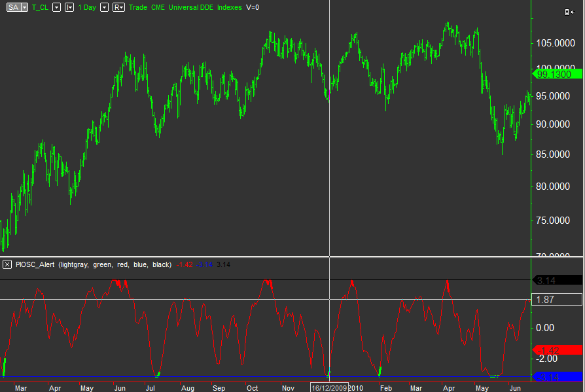Open the SA dropdown button
Image resolution: width=585 pixels, height=392 pixels.
(17, 7)
